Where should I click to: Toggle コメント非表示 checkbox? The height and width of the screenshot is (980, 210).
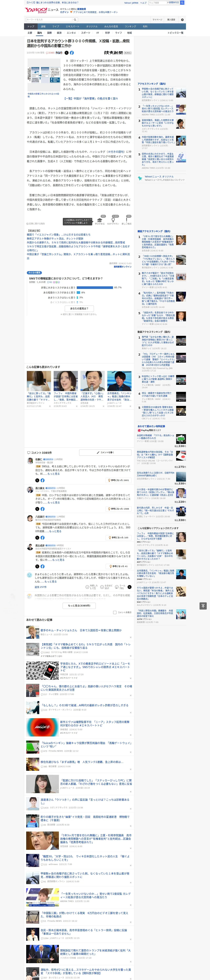pyautogui.click(x=115, y=612)
